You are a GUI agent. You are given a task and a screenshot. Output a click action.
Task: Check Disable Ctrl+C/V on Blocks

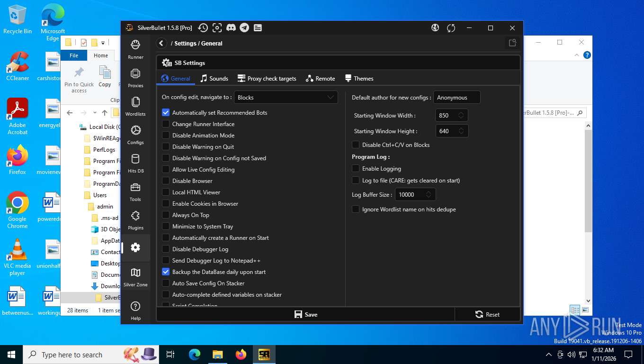[356, 145]
